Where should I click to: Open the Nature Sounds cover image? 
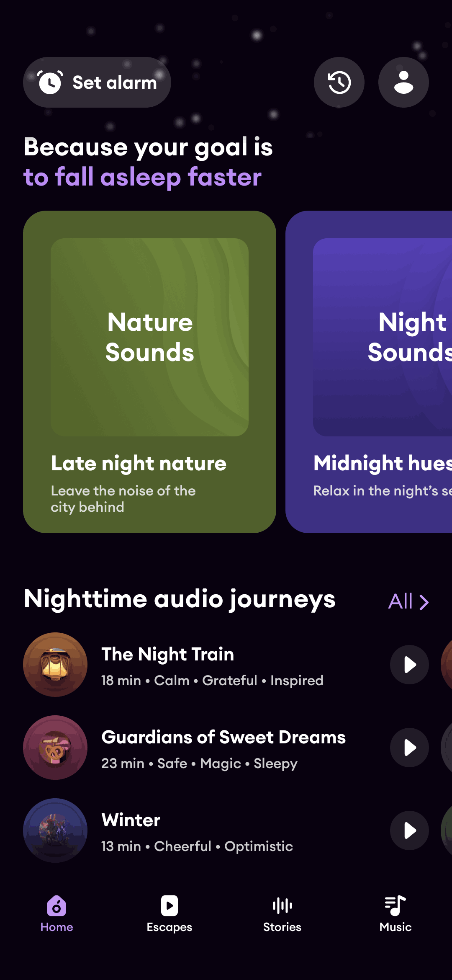[149, 337]
